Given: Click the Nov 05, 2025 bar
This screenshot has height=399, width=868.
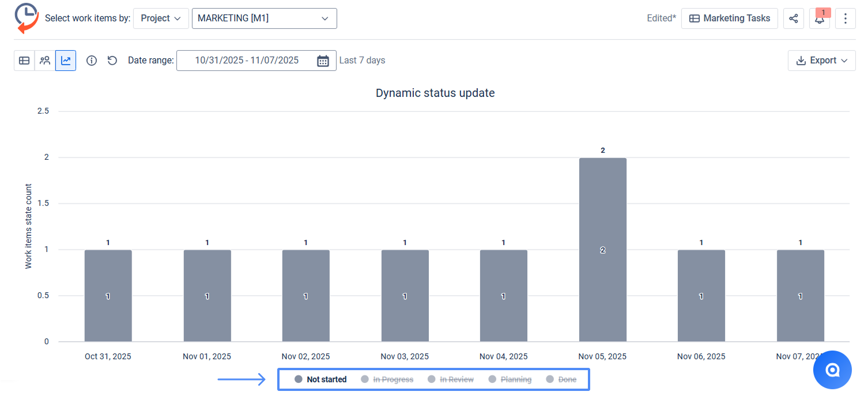Looking at the screenshot, I should coord(602,250).
